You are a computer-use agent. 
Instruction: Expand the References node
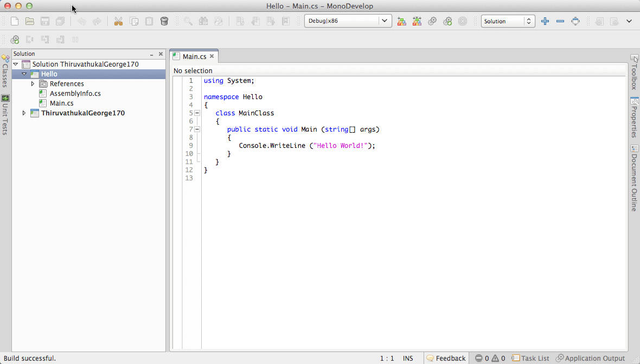(x=33, y=83)
